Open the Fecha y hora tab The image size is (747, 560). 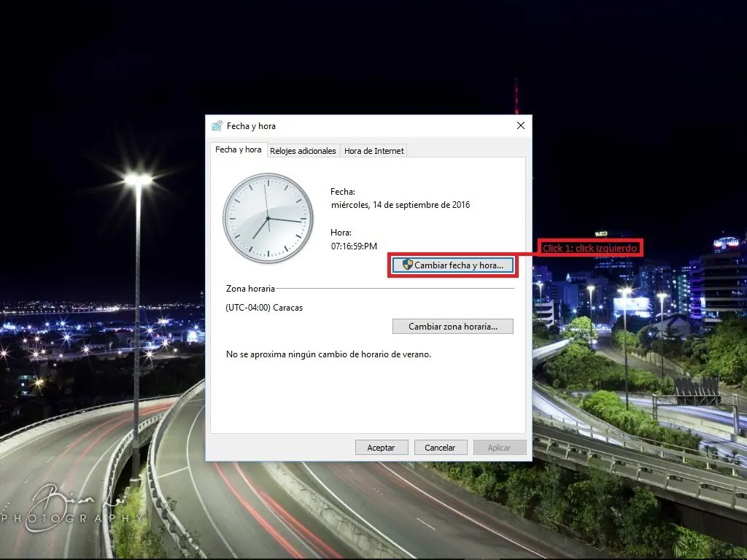(239, 149)
